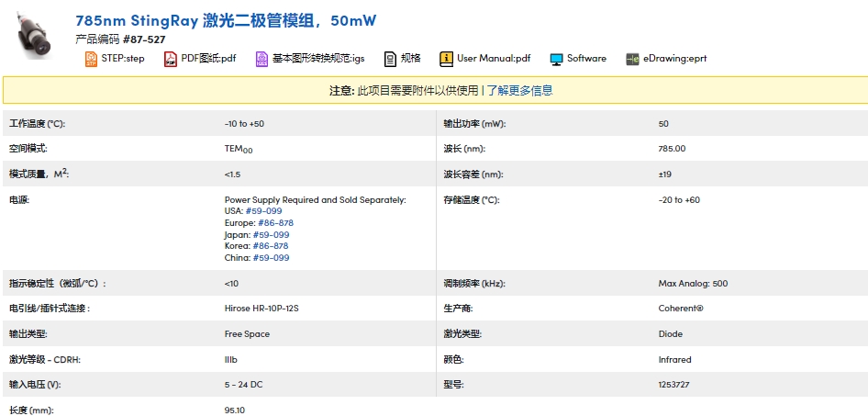Click the 了解更多信息 link

click(x=520, y=90)
